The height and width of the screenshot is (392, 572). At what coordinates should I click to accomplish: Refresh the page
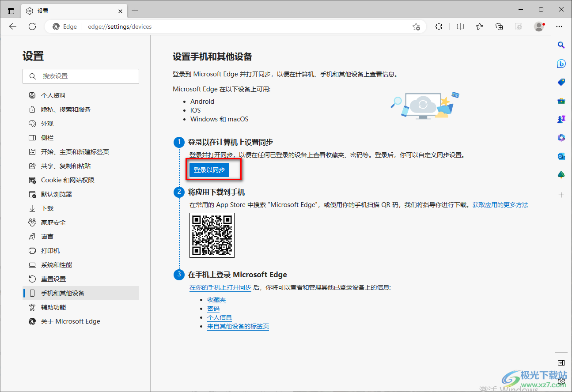click(32, 26)
